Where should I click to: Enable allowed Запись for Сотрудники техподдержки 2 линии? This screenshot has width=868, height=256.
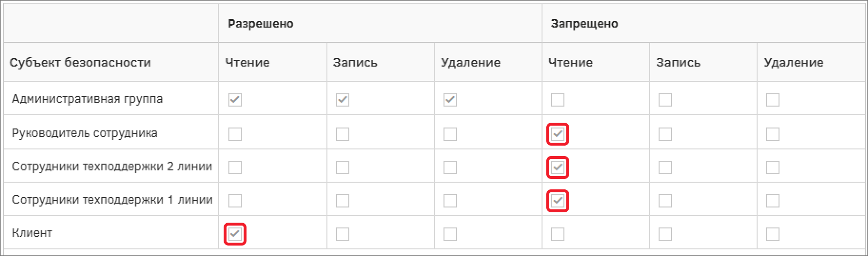[x=343, y=167]
